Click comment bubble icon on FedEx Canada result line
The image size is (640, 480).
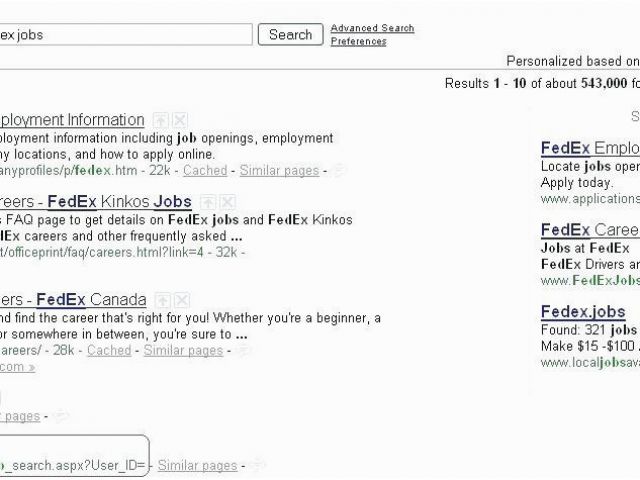pyautogui.click(x=243, y=350)
